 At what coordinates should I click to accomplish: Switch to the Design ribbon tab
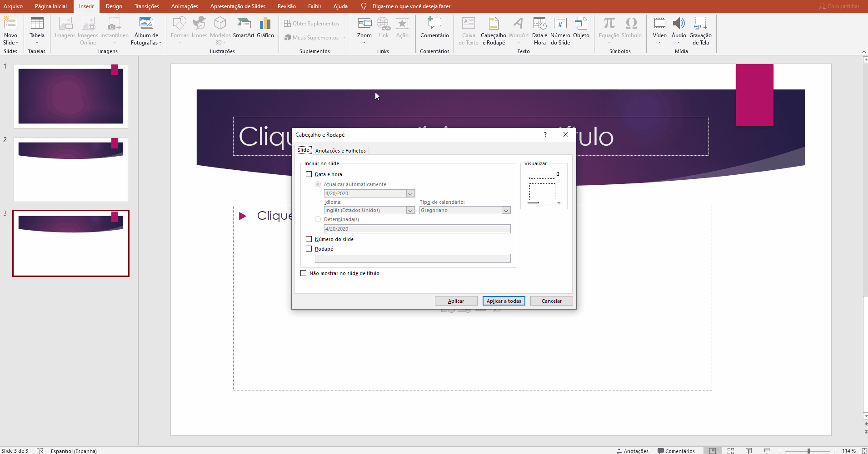point(114,6)
